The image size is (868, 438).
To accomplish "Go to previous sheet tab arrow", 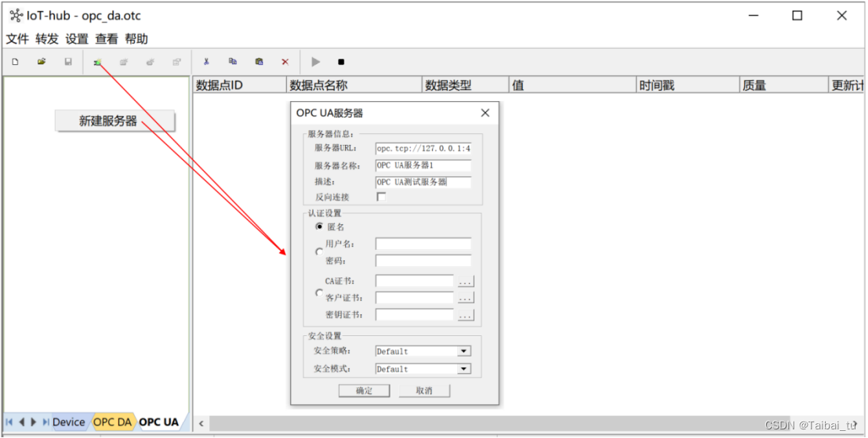I will (21, 422).
